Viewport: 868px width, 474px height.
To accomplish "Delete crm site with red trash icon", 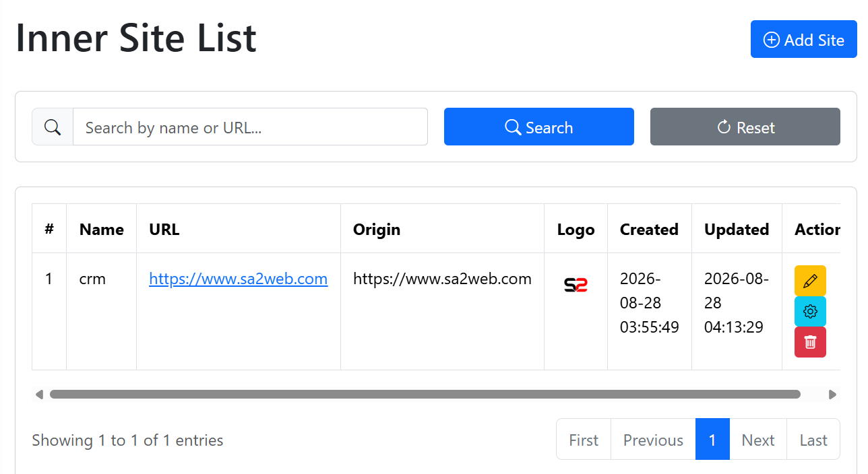I will pos(810,342).
